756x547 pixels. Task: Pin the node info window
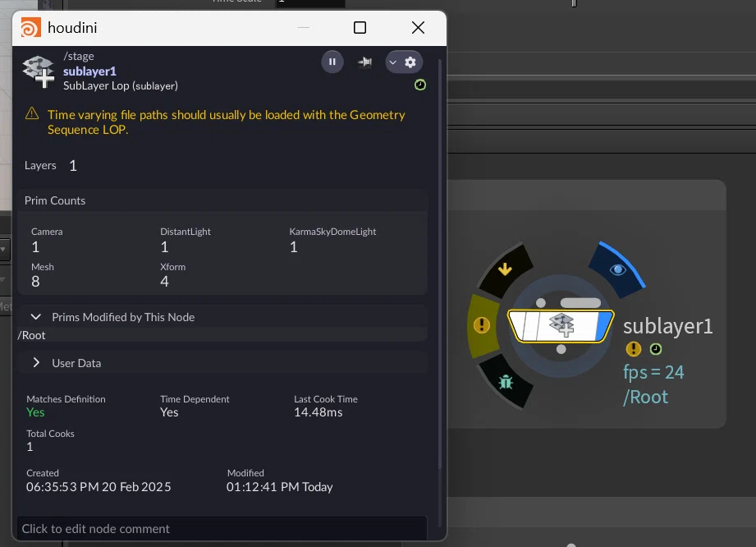point(365,62)
